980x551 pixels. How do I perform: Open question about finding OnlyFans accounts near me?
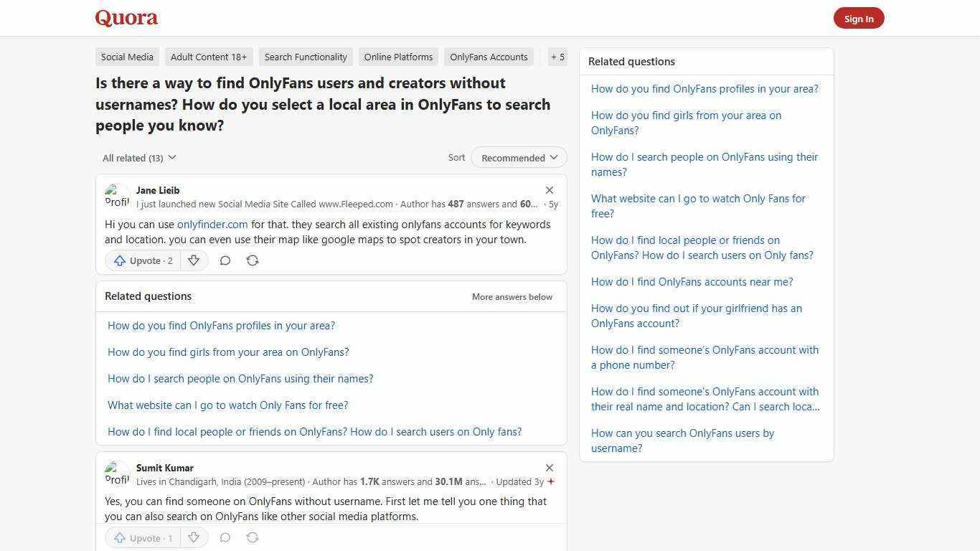click(692, 281)
